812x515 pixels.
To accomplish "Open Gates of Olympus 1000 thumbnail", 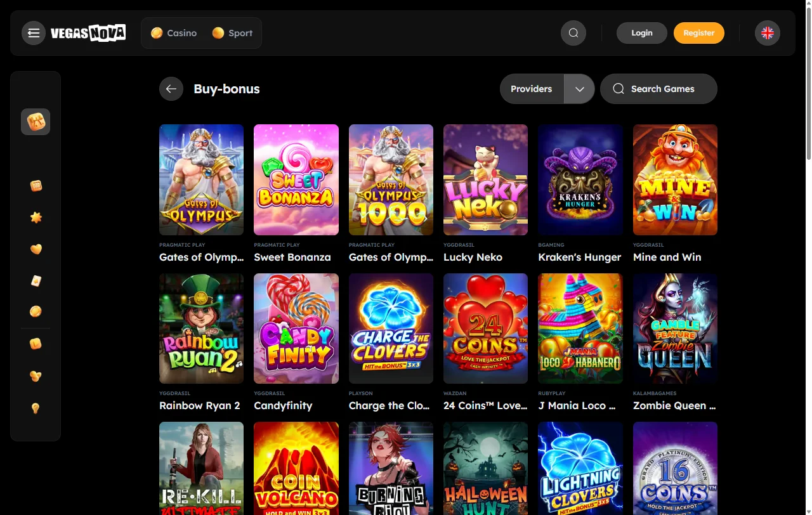I will tap(391, 179).
